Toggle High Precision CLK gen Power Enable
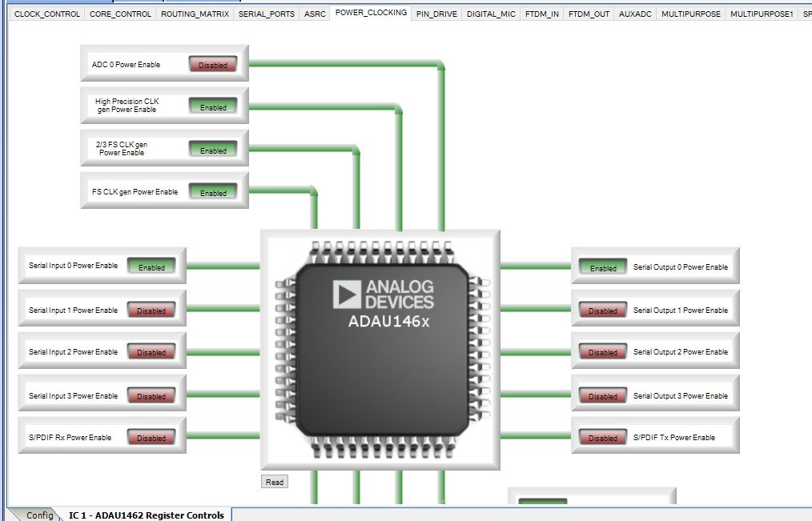Screen dimensions: 812x521 click(213, 106)
